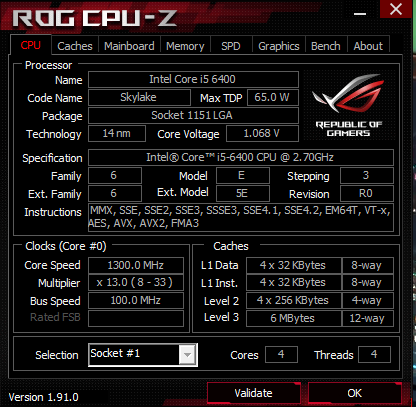Minimize the ROG CPU-Z window
416x407 pixels.
[x=360, y=14]
